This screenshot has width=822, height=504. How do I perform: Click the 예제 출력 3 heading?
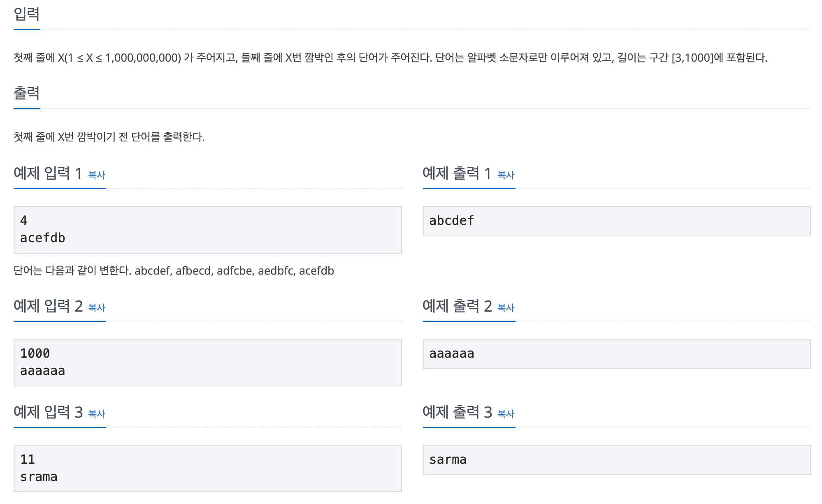click(457, 412)
